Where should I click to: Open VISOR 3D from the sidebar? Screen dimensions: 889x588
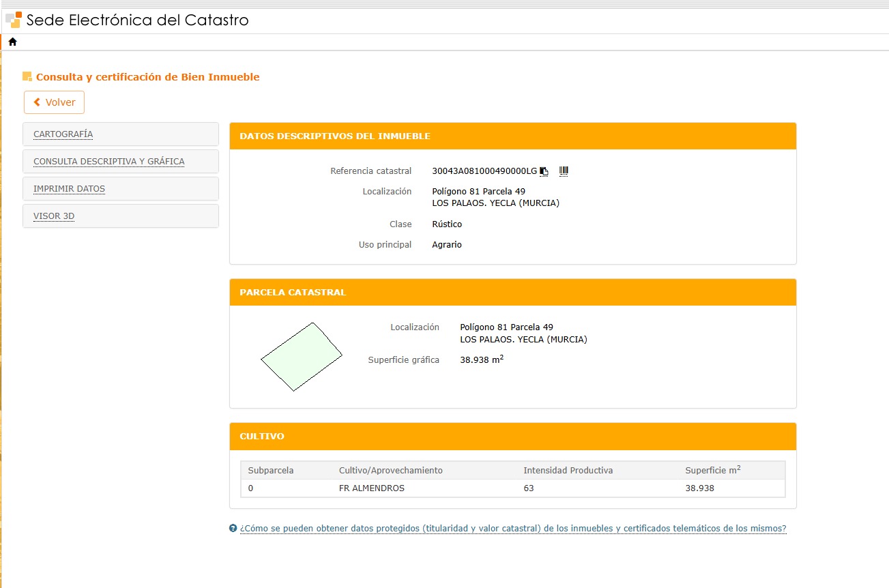121,216
